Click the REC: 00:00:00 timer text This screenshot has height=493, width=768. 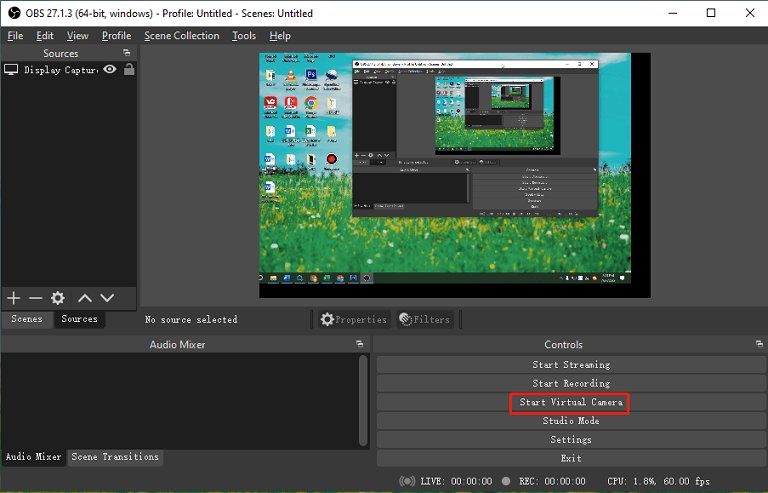coord(552,481)
